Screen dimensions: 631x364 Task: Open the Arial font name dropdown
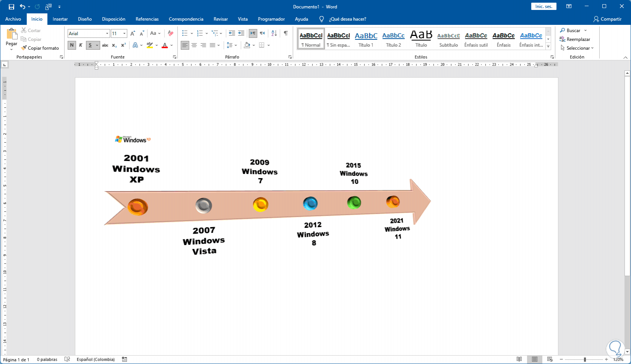[107, 34]
